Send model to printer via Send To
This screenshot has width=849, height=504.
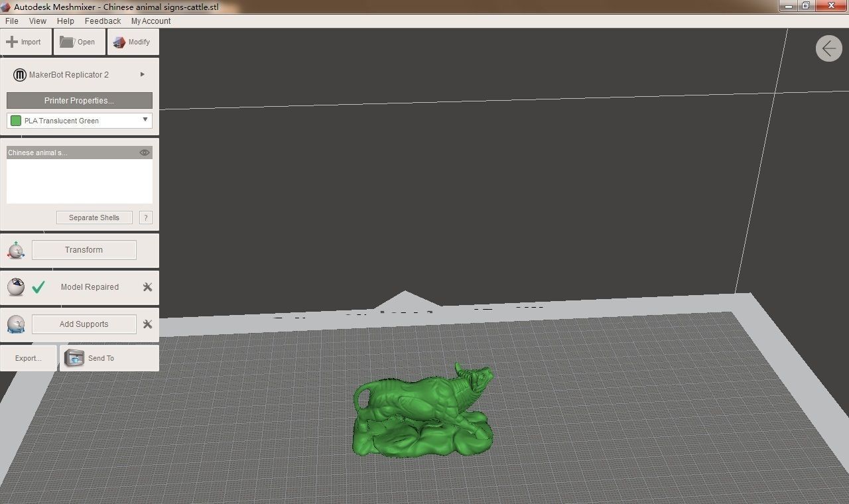(x=109, y=358)
